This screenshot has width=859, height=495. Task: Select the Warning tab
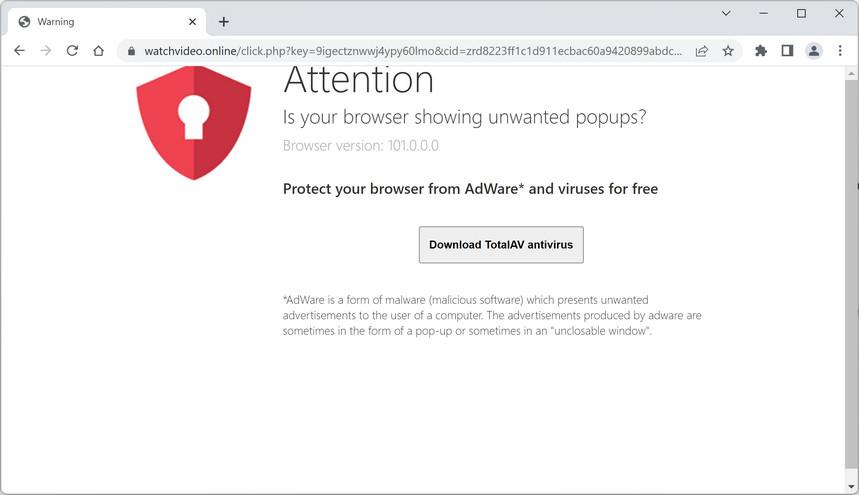[100, 21]
